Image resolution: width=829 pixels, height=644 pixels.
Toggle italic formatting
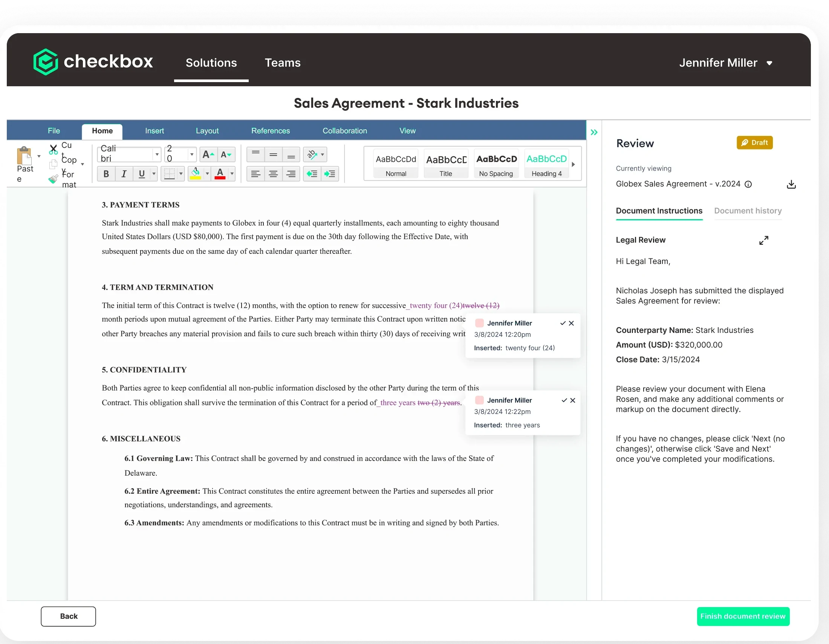124,174
